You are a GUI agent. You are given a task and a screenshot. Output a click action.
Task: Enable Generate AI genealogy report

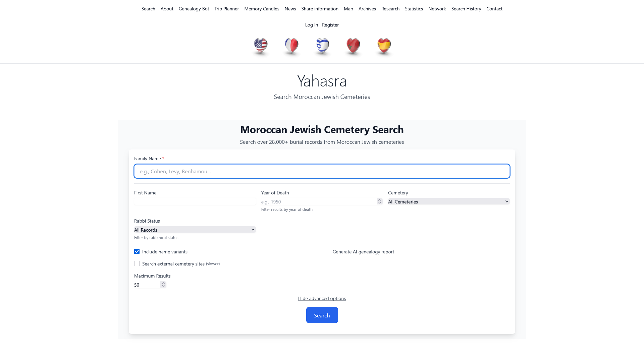[x=327, y=252]
